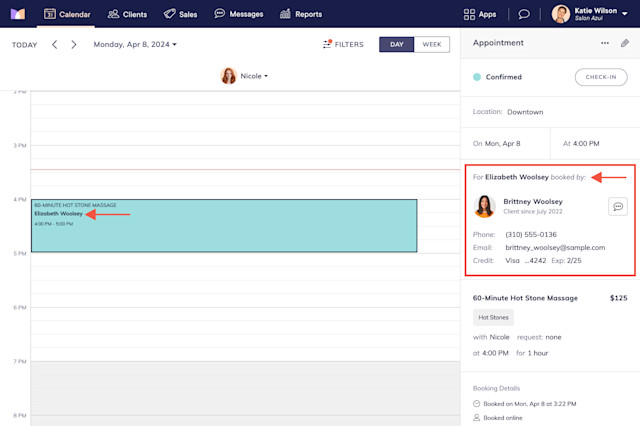This screenshot has height=426, width=640.
Task: Click the $125 service price
Action: [x=618, y=298]
